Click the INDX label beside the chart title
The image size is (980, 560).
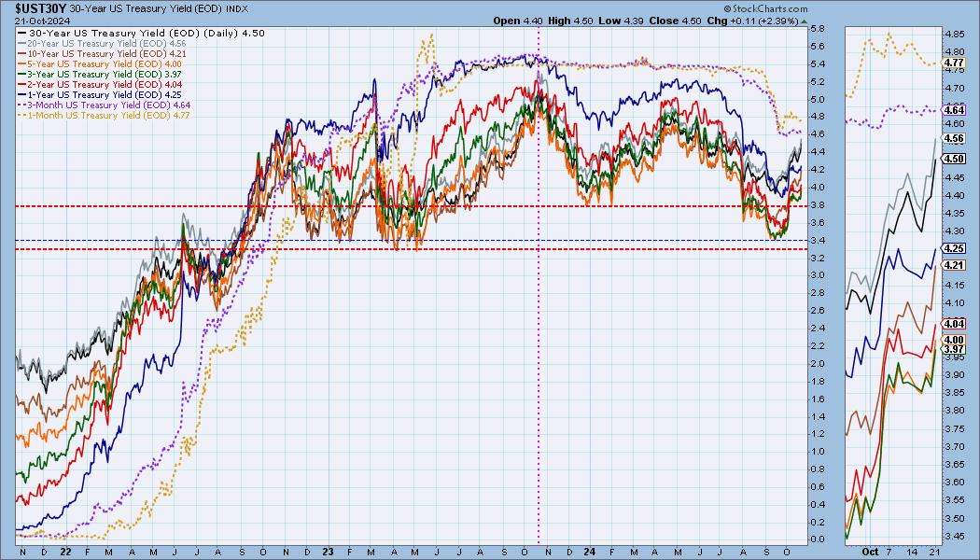pos(235,9)
